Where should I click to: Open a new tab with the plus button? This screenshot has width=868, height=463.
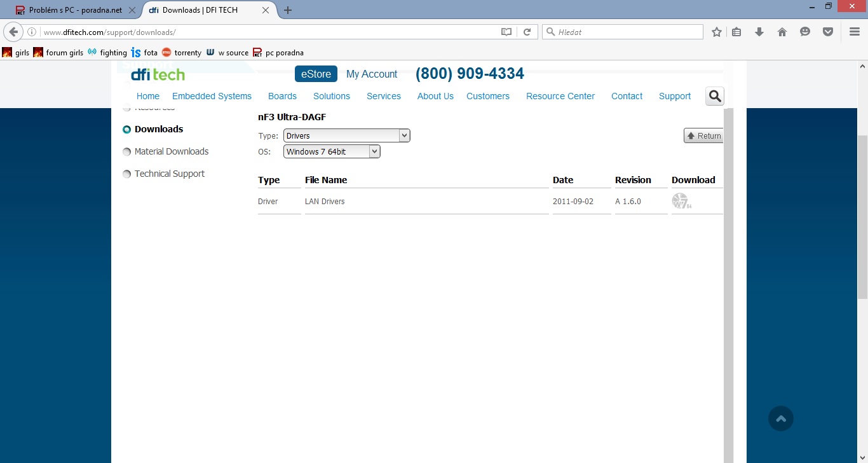288,10
